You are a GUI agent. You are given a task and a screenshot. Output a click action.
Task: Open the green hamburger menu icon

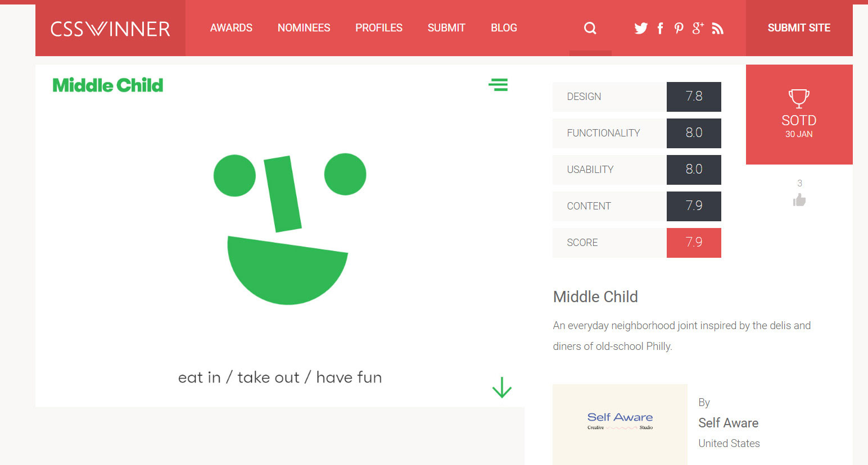pyautogui.click(x=498, y=85)
